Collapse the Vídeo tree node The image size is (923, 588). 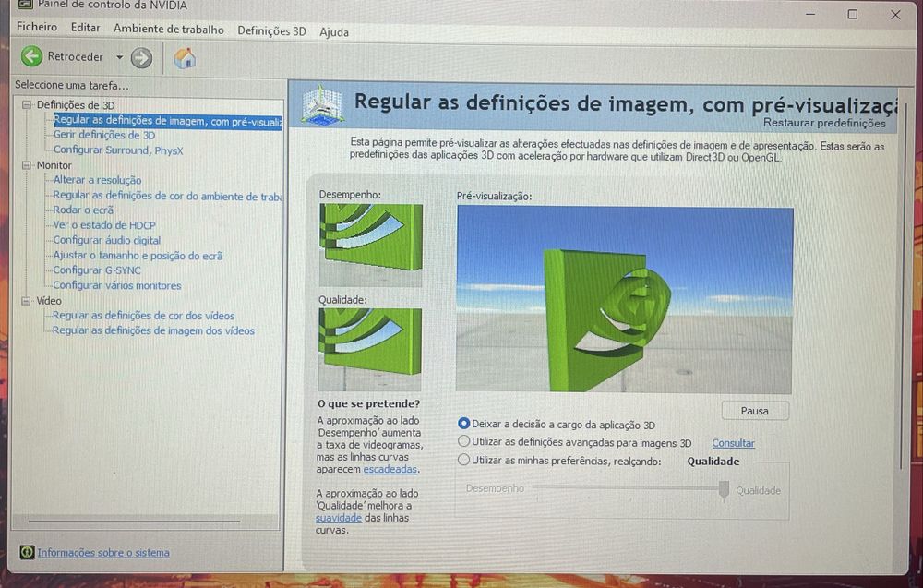coord(26,301)
